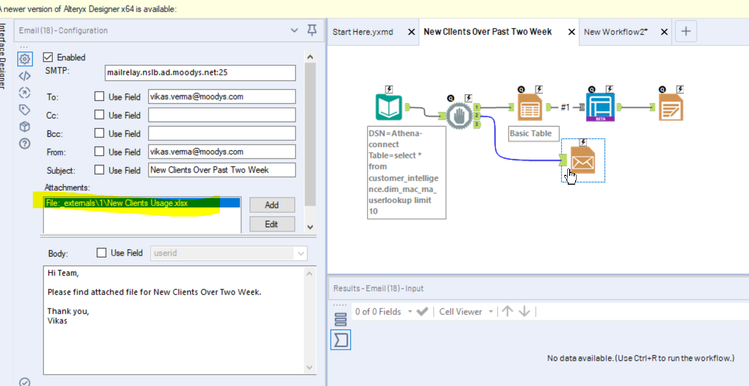749x386 pixels.
Task: Toggle the Enabled checkbox
Action: [x=48, y=57]
